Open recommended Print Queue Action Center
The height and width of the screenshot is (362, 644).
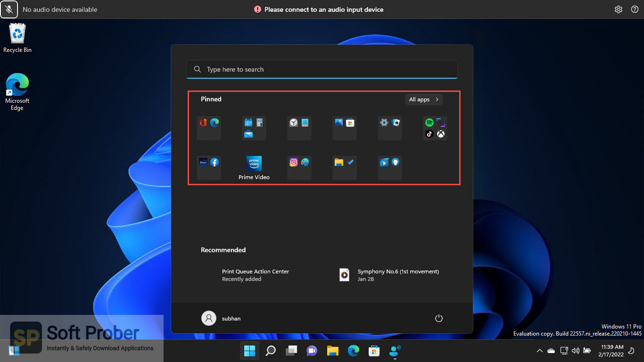[255, 275]
